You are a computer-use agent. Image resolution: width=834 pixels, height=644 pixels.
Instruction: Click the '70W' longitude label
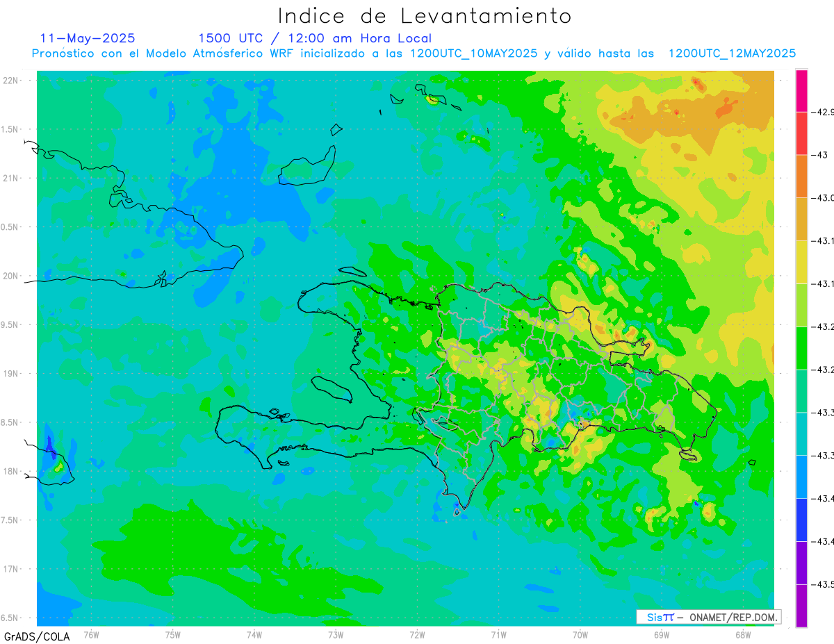(x=580, y=634)
